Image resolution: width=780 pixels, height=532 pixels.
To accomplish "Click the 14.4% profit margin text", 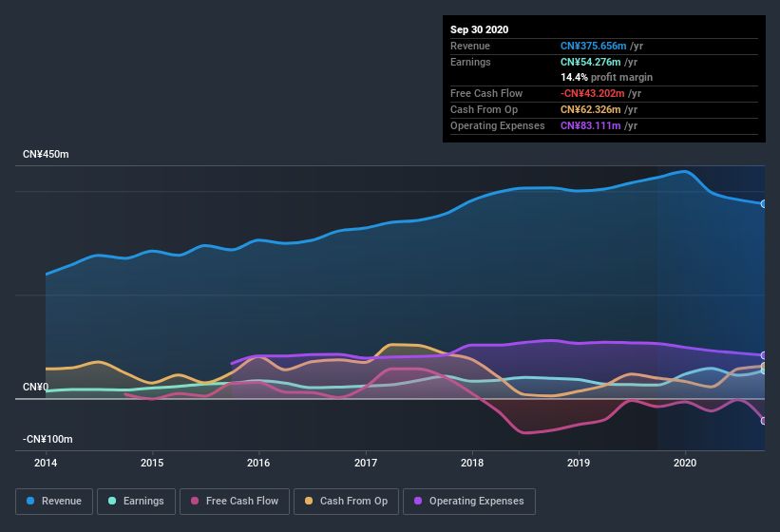I will click(x=606, y=77).
